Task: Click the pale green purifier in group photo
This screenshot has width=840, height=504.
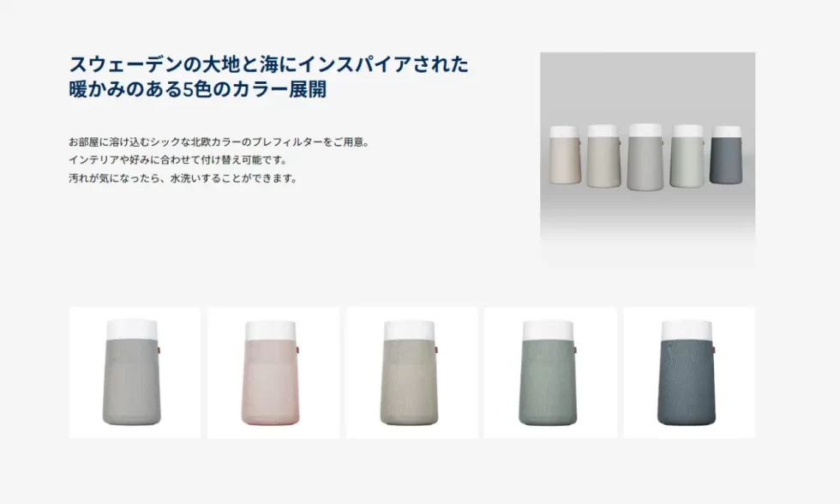Action: [x=687, y=156]
